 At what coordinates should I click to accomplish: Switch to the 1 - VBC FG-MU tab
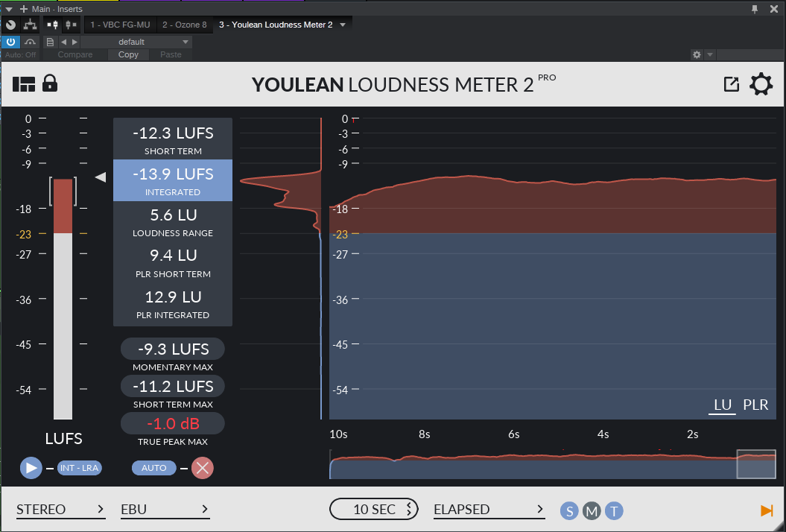pos(120,25)
